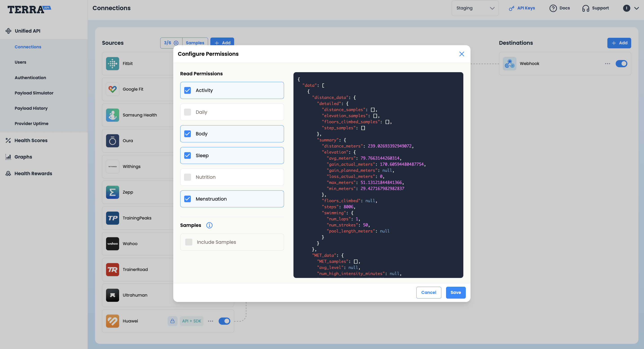Click the Fitbit provider logo
The width and height of the screenshot is (644, 349).
coord(113,64)
